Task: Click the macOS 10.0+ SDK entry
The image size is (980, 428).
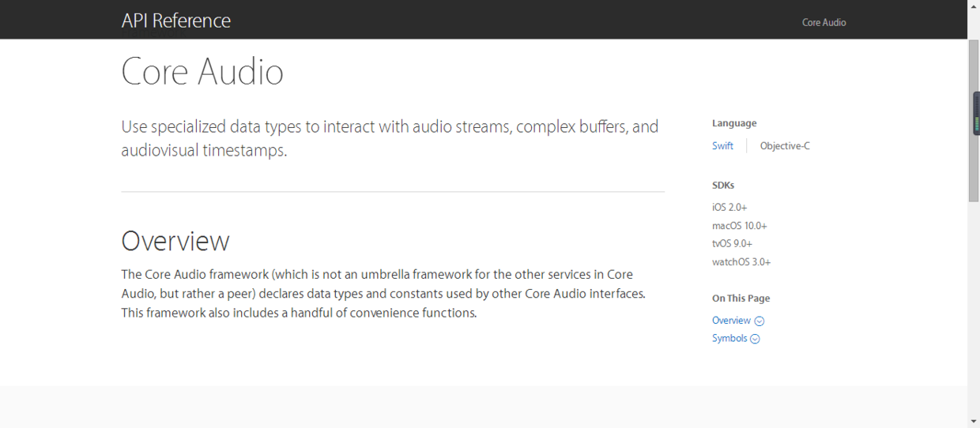Action: 739,226
